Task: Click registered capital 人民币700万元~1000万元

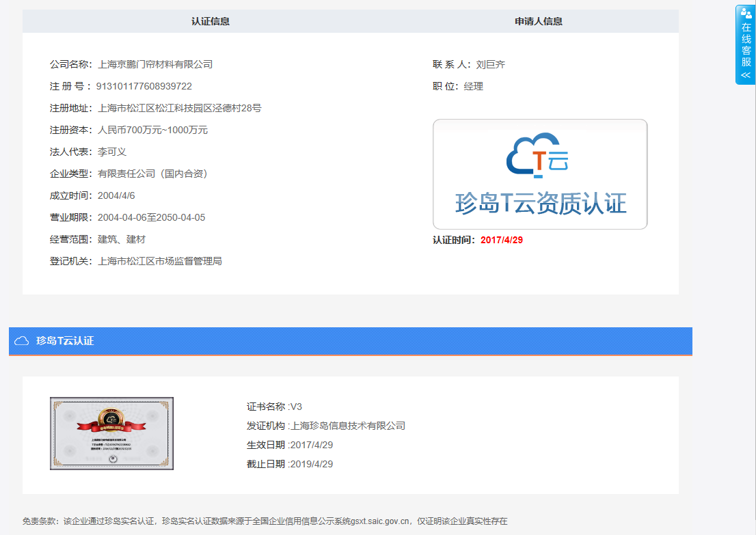Action: coord(153,130)
